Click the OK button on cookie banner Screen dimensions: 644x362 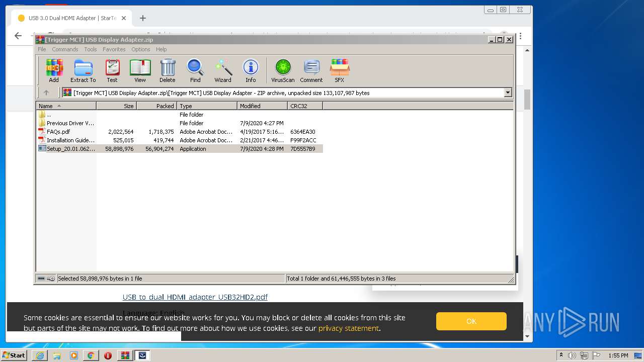click(471, 321)
